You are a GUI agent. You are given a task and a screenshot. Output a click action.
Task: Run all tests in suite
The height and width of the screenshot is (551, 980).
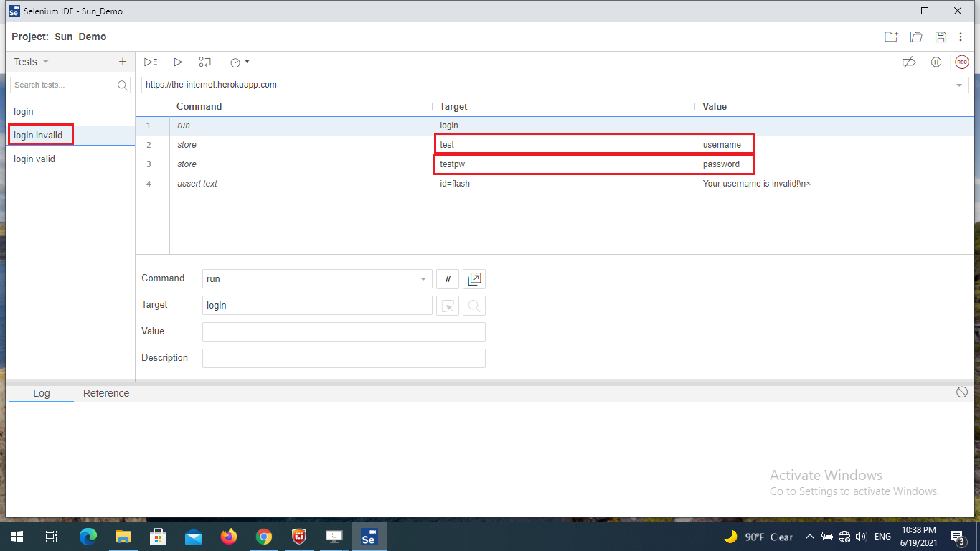[151, 62]
